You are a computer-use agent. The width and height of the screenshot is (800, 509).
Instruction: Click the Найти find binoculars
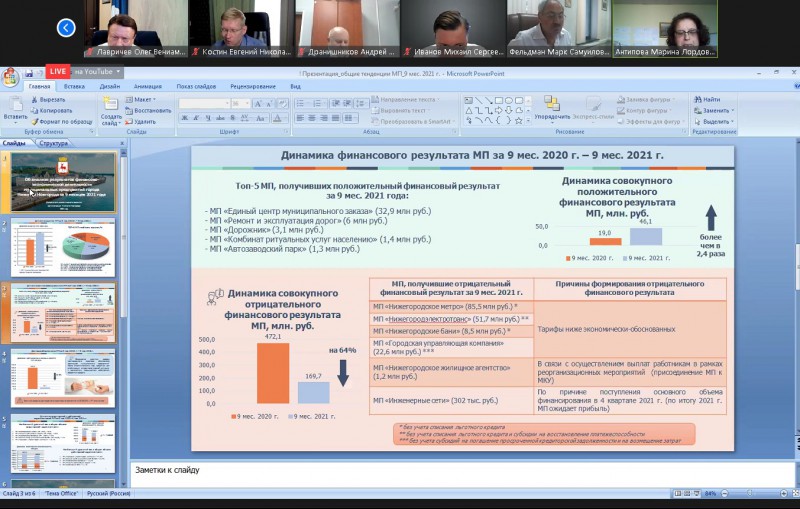(x=710, y=100)
